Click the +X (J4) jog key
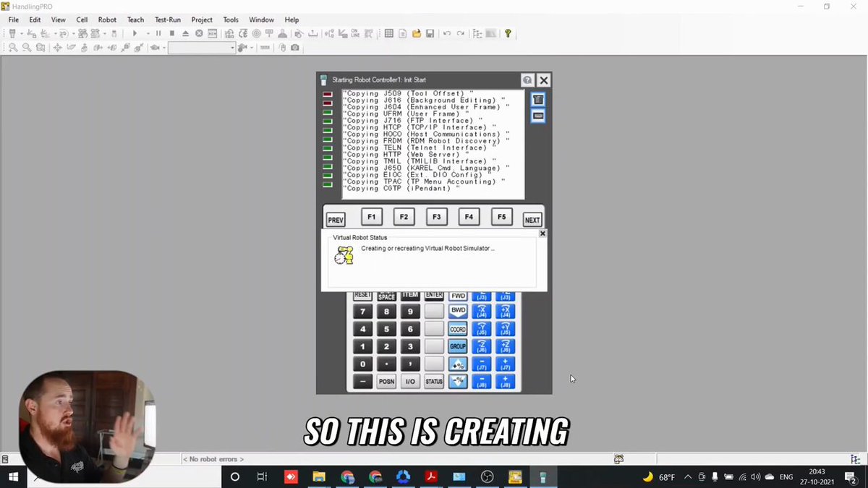The height and width of the screenshot is (488, 868). (x=506, y=312)
